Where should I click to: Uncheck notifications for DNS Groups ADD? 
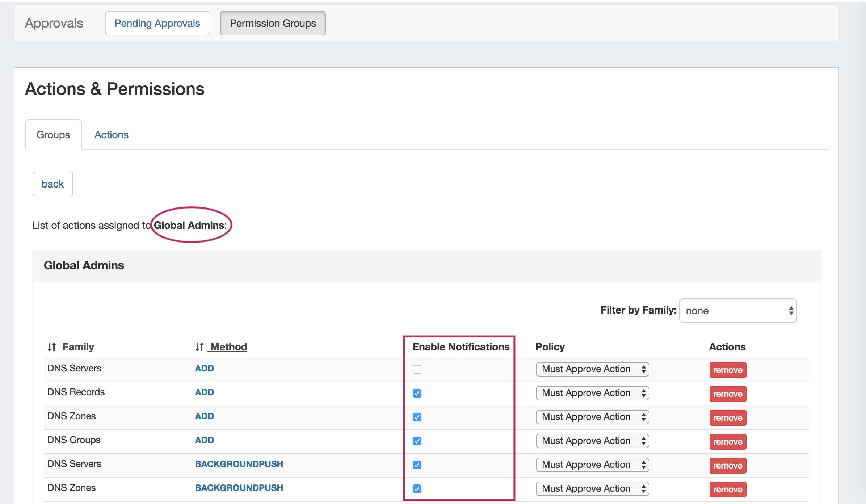click(417, 441)
